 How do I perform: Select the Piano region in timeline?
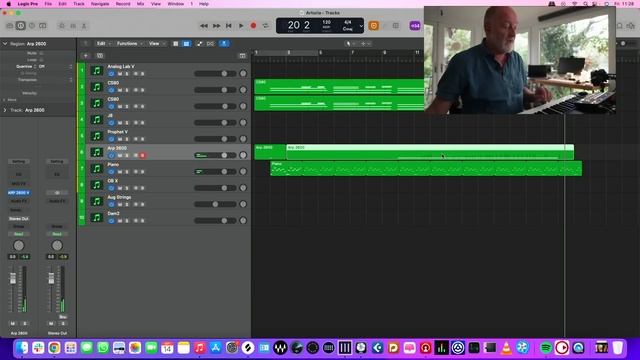pos(426,169)
